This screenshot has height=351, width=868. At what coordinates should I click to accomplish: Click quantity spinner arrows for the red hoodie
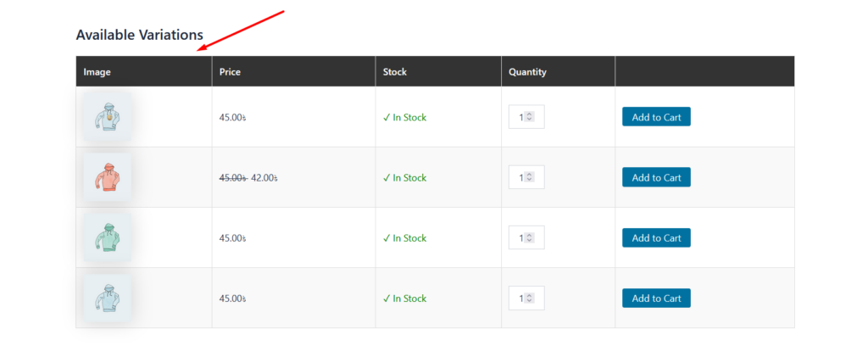(530, 177)
